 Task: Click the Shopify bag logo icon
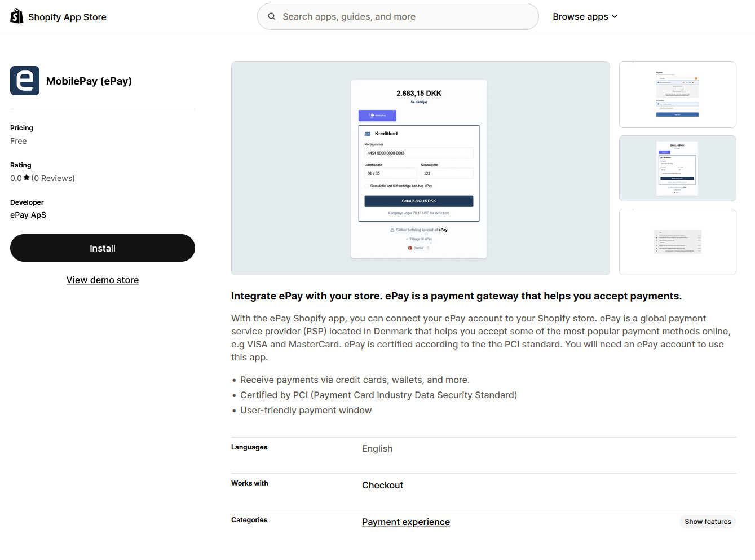click(x=16, y=16)
